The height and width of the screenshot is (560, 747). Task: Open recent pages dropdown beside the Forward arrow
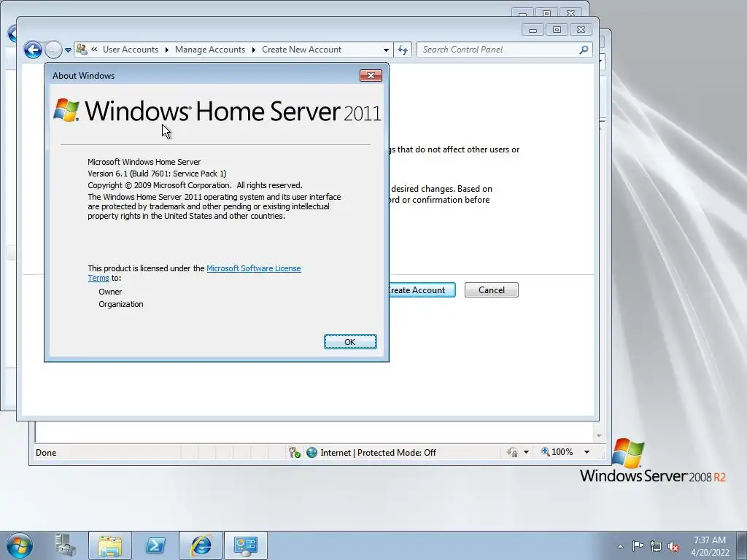68,50
